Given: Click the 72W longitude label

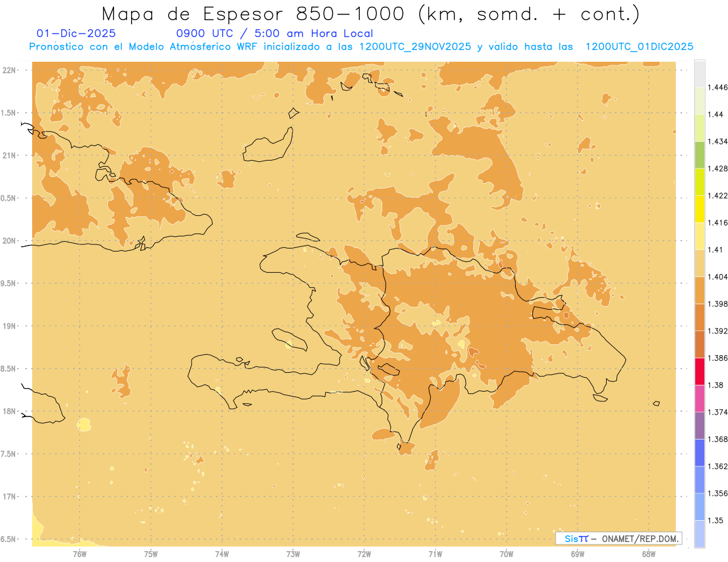Looking at the screenshot, I should click(364, 554).
